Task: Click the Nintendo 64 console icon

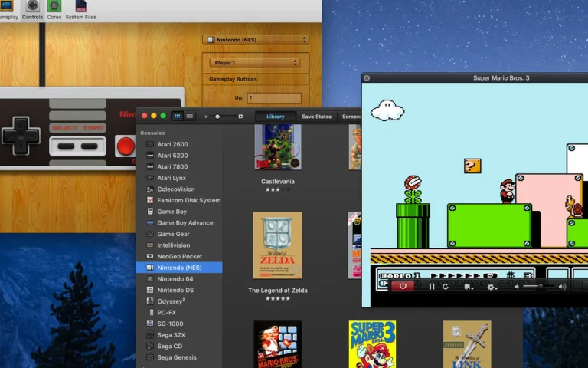Action: coord(150,278)
